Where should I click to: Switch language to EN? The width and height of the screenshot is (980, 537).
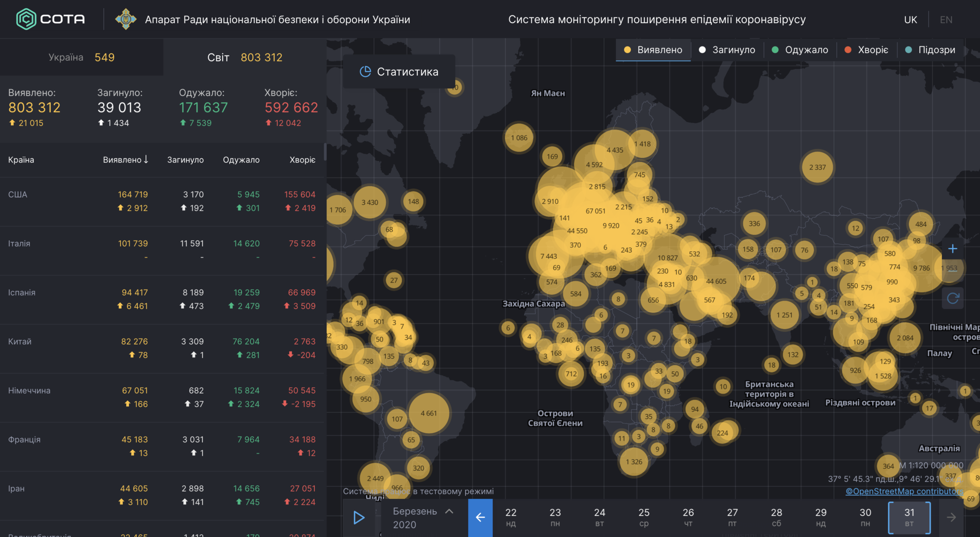(946, 20)
